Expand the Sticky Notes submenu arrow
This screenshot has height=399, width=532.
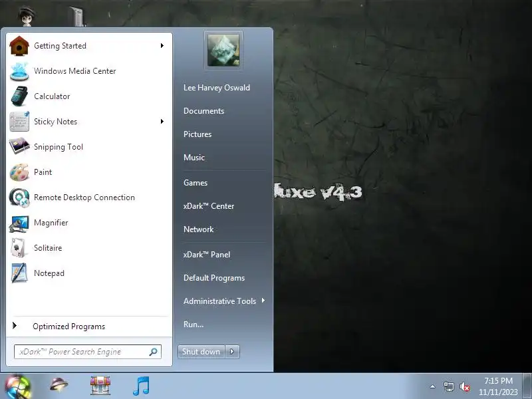pyautogui.click(x=162, y=122)
